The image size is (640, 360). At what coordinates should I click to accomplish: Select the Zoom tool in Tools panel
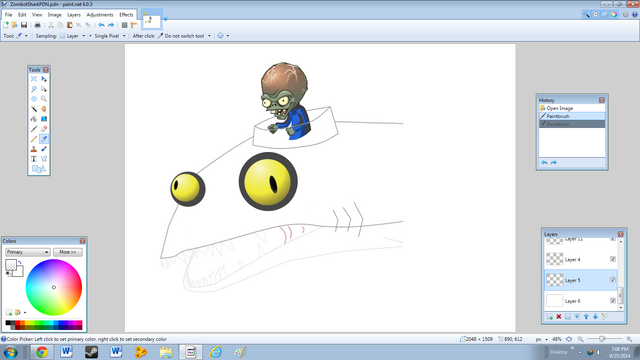point(44,99)
